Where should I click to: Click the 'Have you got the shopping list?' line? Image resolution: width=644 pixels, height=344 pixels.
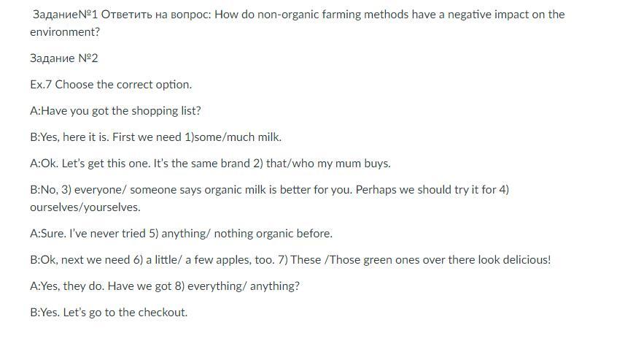click(x=120, y=111)
